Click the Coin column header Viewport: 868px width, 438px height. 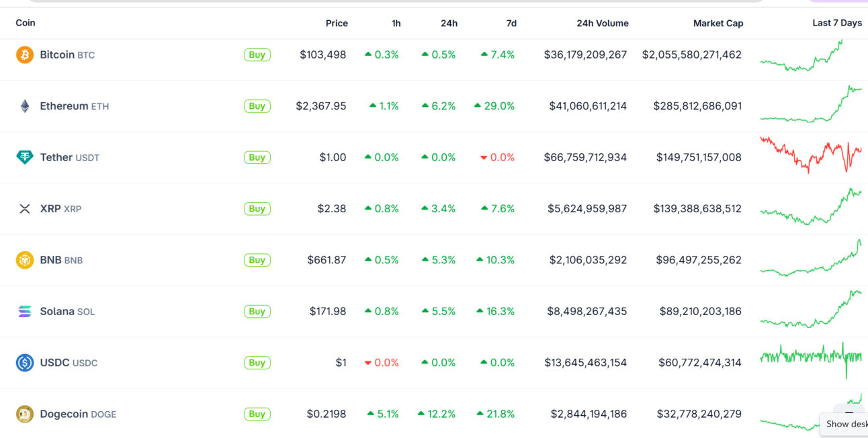(x=26, y=23)
